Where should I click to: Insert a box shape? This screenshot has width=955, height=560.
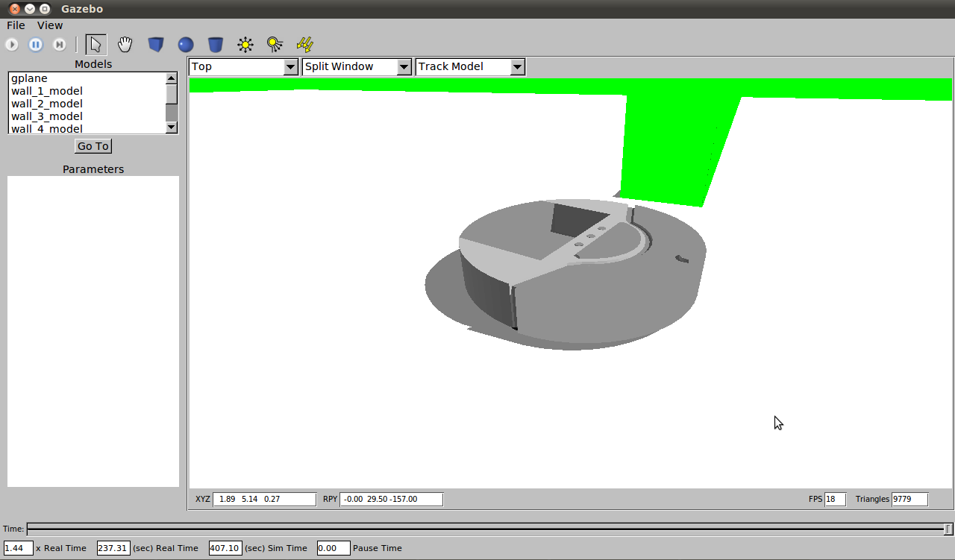(156, 44)
